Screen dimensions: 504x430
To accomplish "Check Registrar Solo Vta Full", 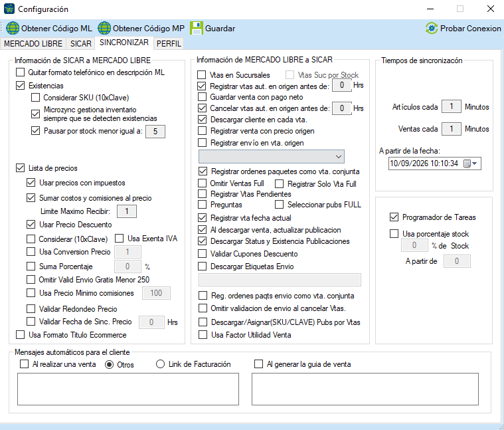I will click(x=280, y=184).
